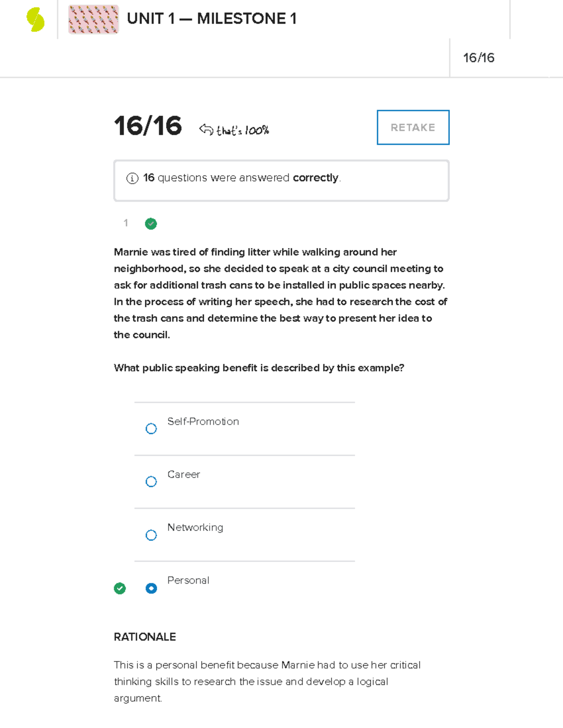Click the large 16/16 score heading
563x728 pixels.
click(x=148, y=126)
